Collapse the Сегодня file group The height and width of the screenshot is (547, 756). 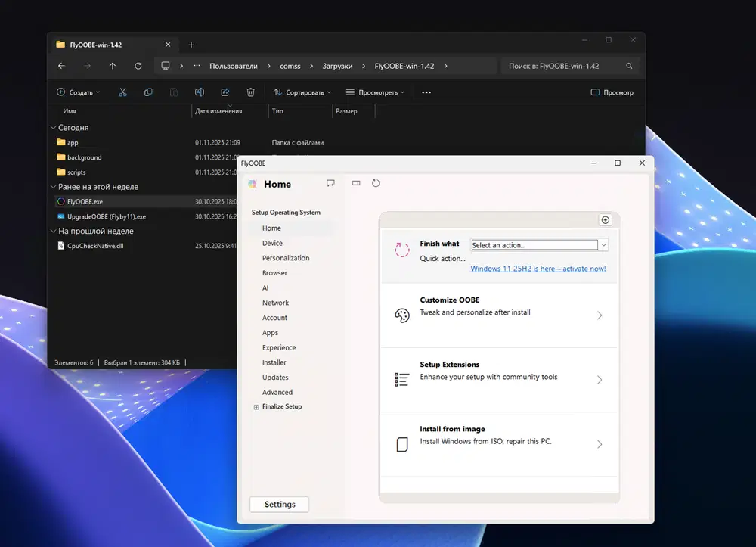coord(53,128)
